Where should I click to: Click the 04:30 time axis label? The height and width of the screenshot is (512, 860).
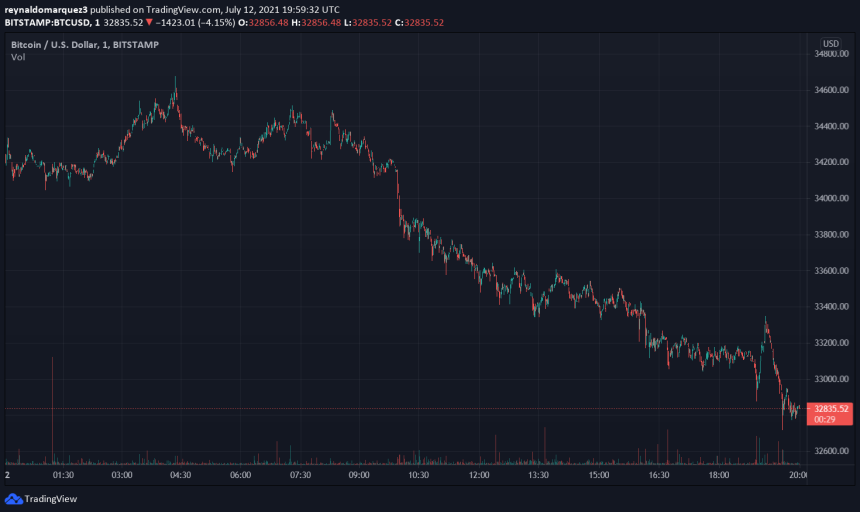[180, 475]
